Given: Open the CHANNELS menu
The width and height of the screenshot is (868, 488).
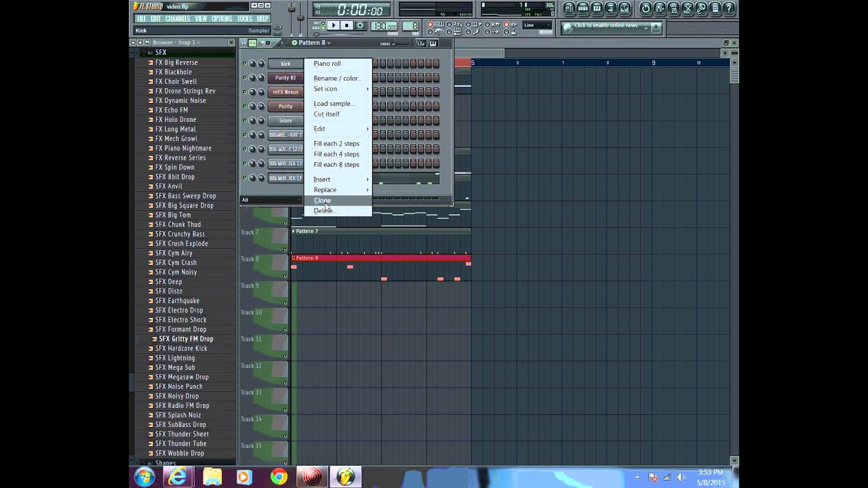Looking at the screenshot, I should click(x=178, y=19).
